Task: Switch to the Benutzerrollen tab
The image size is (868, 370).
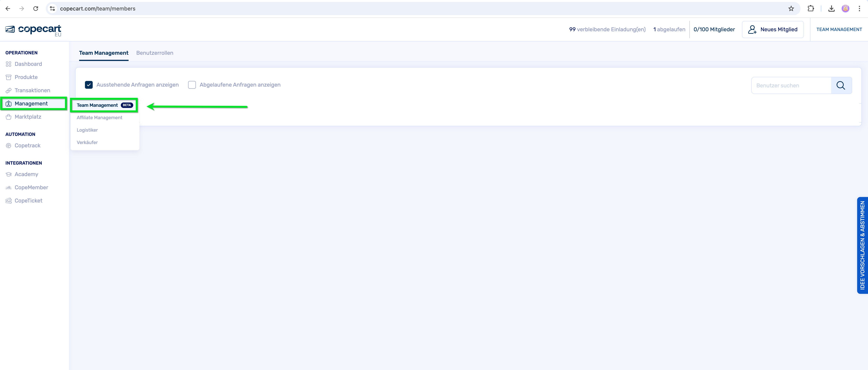Action: 155,53
